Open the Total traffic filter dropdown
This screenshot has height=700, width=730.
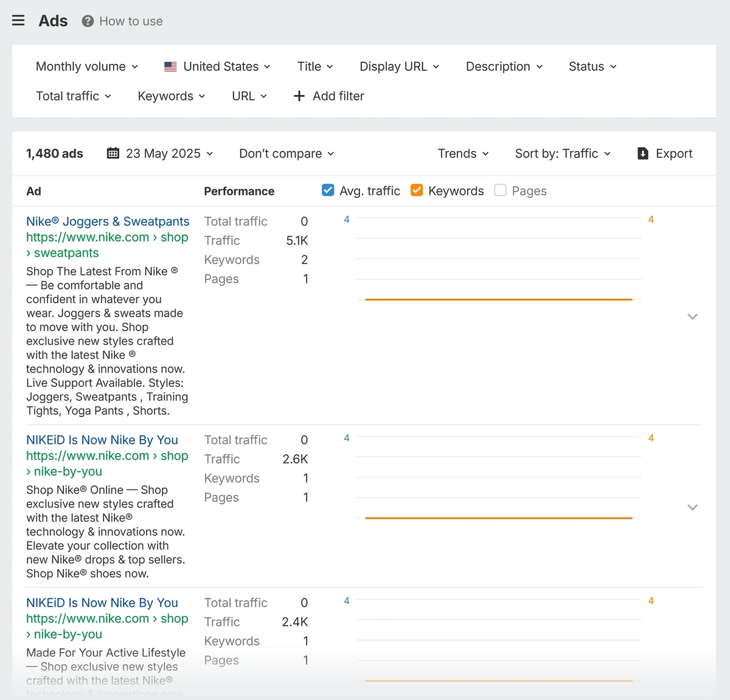(74, 96)
